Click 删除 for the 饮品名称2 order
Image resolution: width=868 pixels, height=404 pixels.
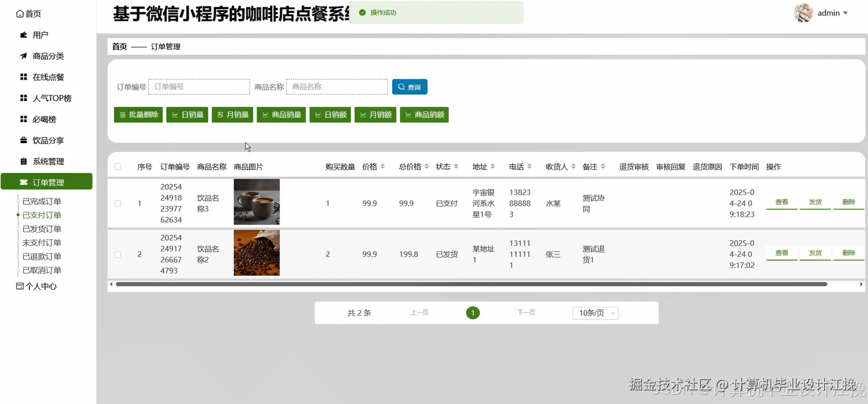tap(849, 253)
